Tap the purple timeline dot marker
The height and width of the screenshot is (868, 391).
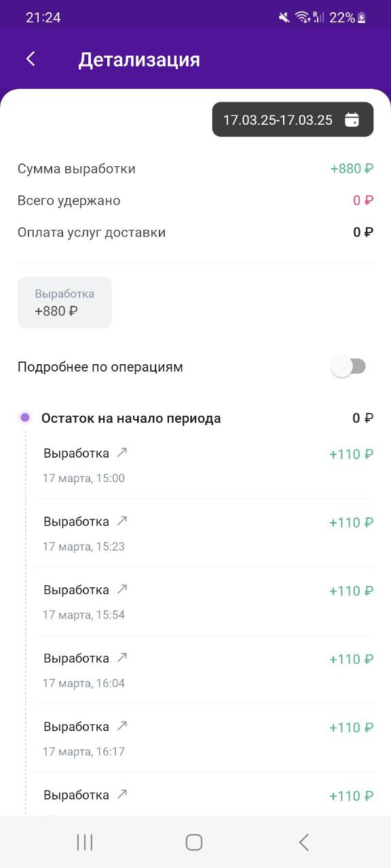coord(25,418)
